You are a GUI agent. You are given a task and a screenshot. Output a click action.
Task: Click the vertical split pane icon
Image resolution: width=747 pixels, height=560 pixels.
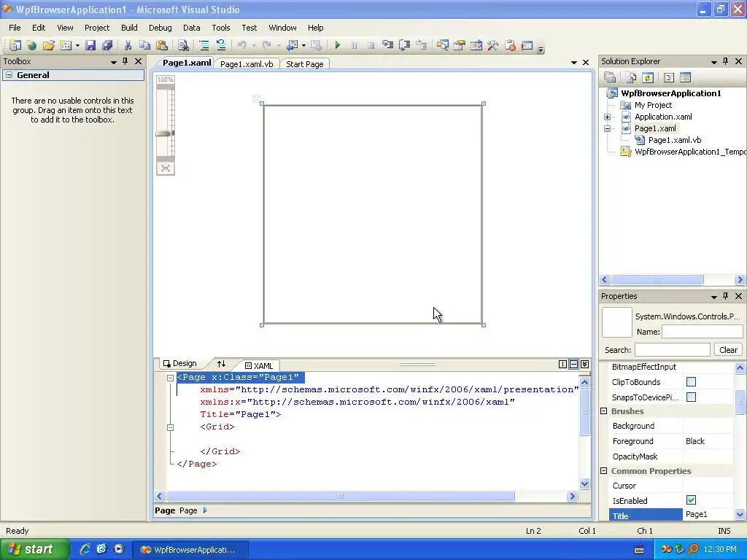tap(562, 365)
